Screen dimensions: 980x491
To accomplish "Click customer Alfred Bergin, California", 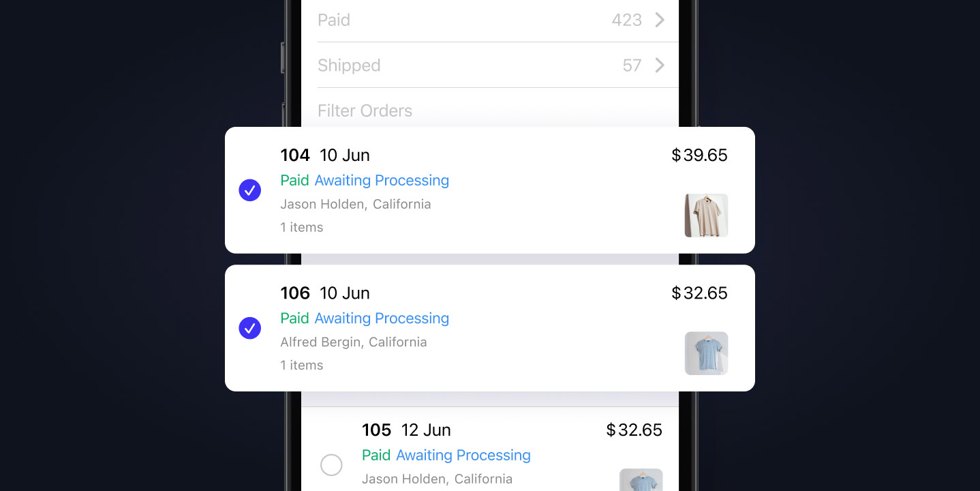I will point(354,342).
